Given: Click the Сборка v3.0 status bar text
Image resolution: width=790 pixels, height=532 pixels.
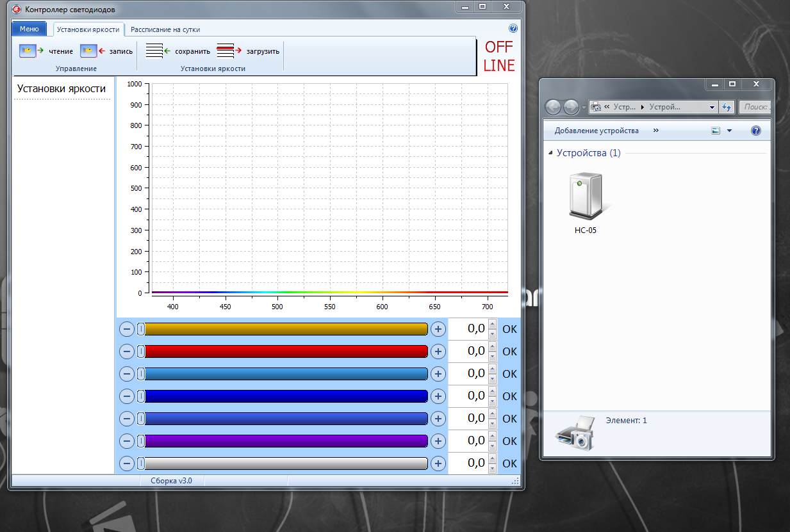Looking at the screenshot, I should [x=171, y=481].
